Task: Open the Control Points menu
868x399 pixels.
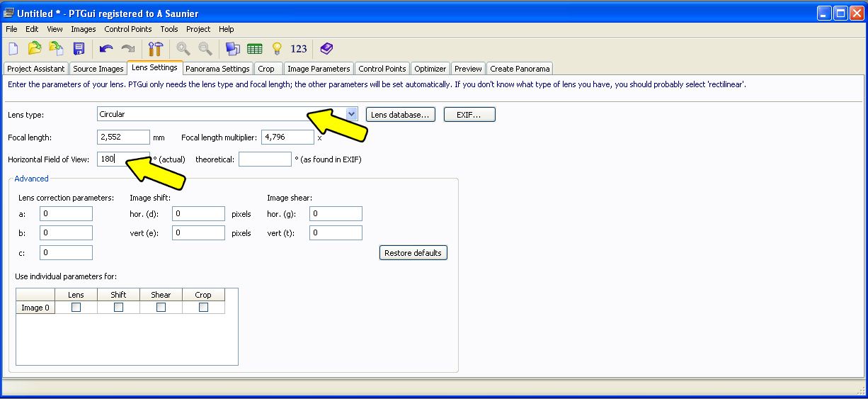Action: coord(127,29)
